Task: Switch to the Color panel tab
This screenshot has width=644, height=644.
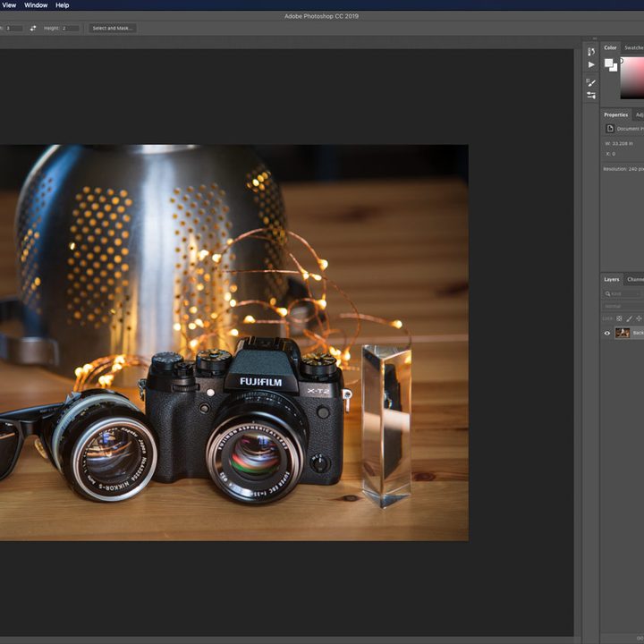Action: tap(610, 47)
